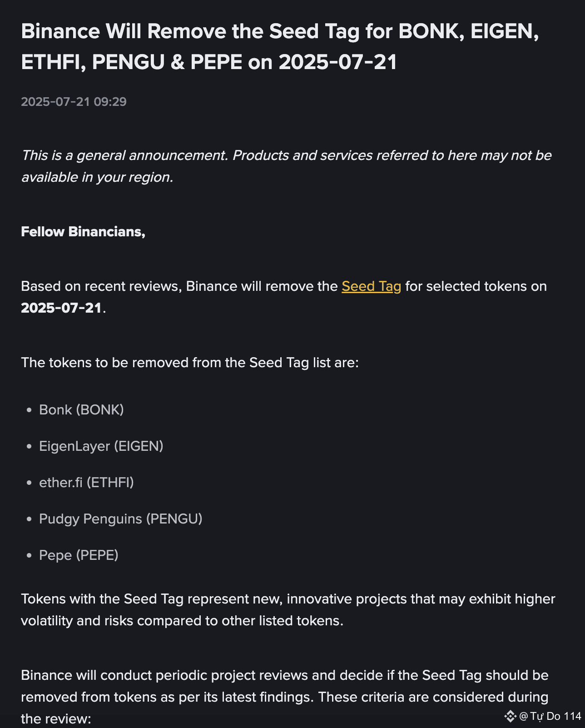Click the italic general announcement disclaimer

[x=286, y=166]
